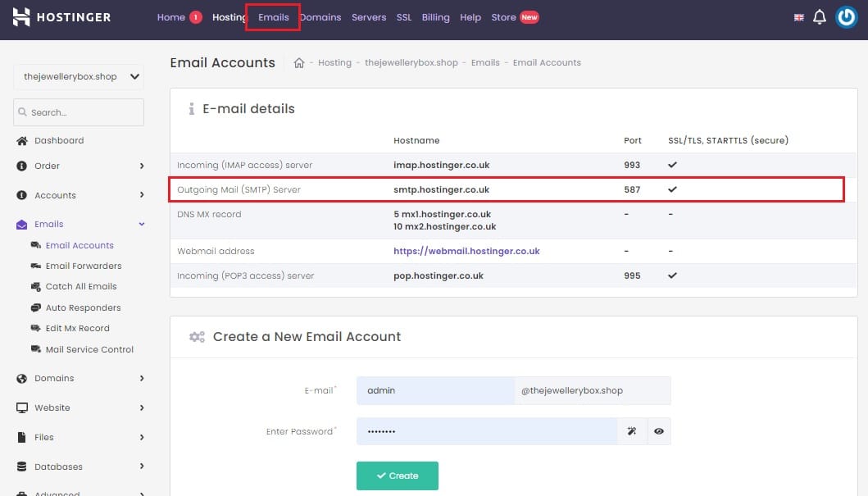Expand the Databases section chevron

tap(142, 466)
